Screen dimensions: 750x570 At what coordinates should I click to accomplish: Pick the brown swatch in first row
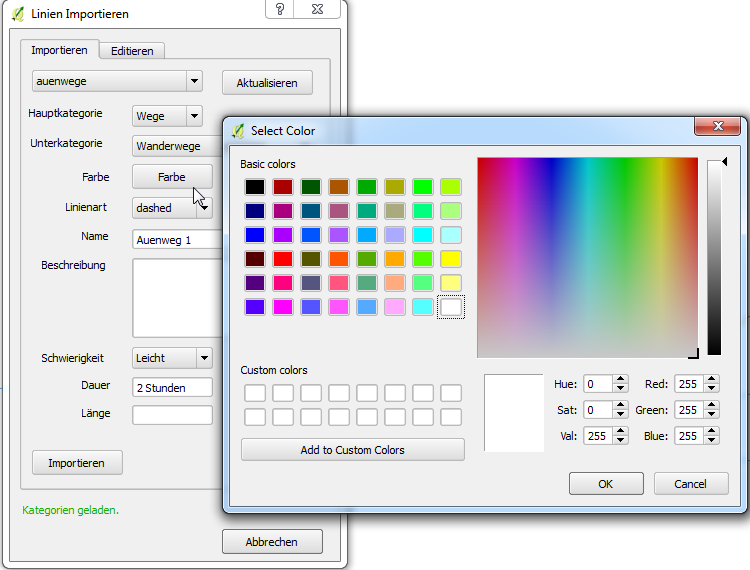click(x=339, y=187)
